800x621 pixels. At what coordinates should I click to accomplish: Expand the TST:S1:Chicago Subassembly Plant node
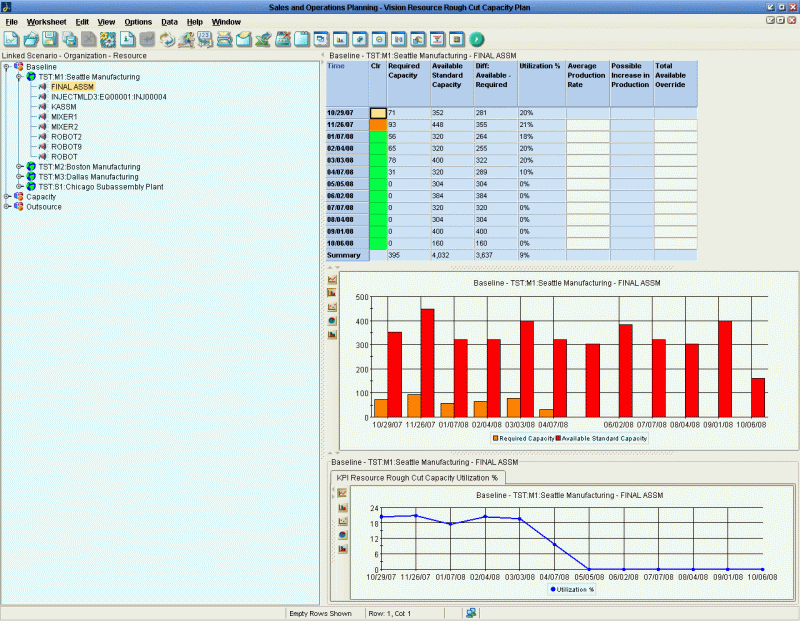click(19, 187)
